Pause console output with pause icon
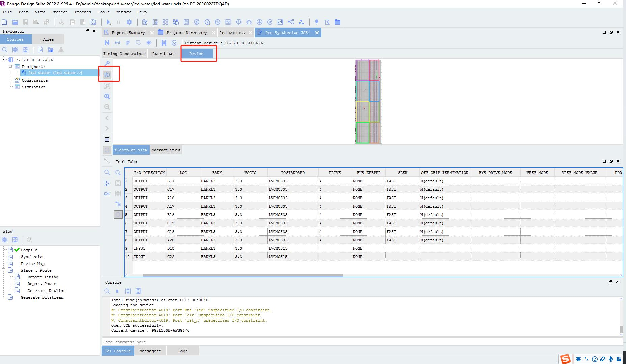This screenshot has height=364, width=626. coord(117,291)
